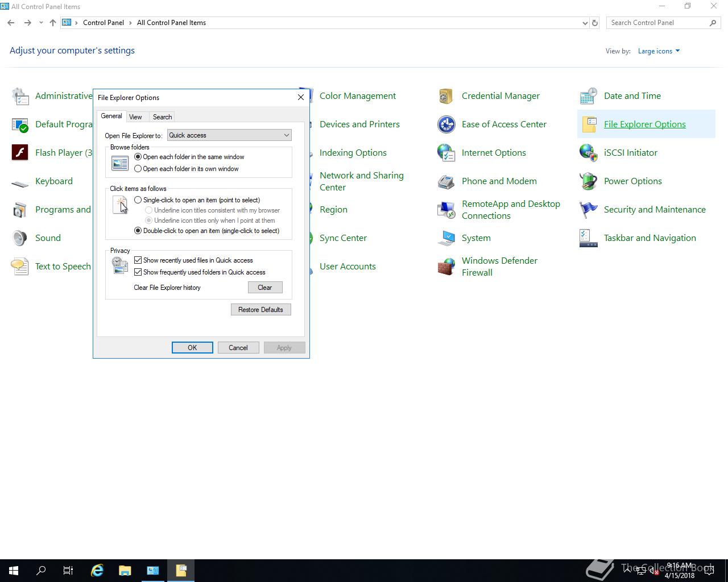728x582 pixels.
Task: Select Open each folder in its own window
Action: [138, 169]
